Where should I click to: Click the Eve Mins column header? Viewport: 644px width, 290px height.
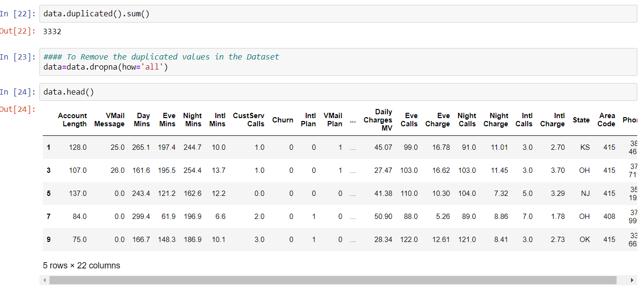(168, 120)
